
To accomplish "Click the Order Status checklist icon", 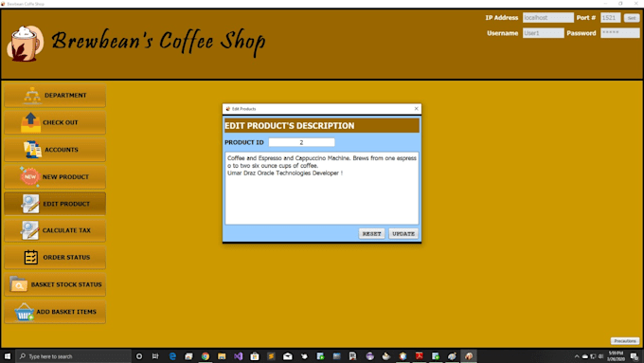I will click(31, 258).
